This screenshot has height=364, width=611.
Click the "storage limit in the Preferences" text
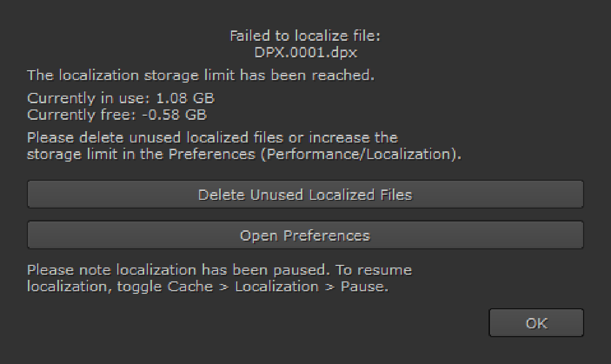pyautogui.click(x=141, y=154)
